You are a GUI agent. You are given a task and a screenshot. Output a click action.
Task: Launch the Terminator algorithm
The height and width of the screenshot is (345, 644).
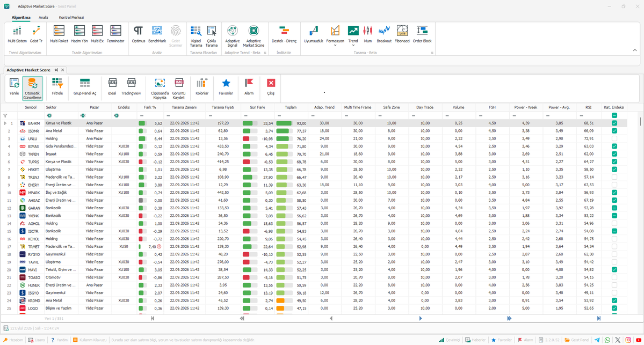[x=115, y=35]
